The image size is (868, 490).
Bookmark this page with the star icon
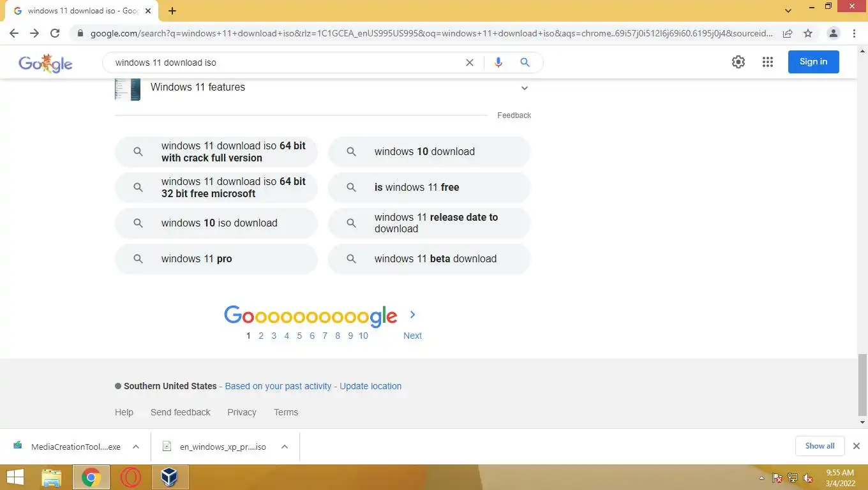pos(808,33)
